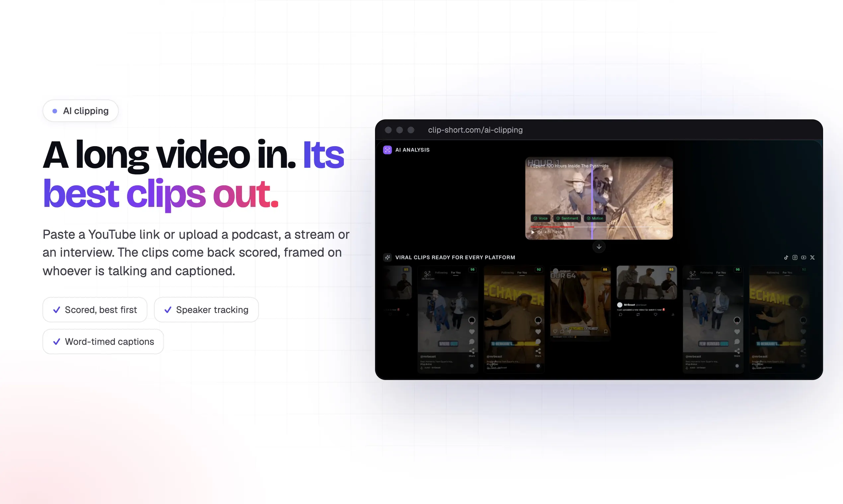Open the group photo in the MrBeast post
843x504 pixels.
[x=647, y=283]
